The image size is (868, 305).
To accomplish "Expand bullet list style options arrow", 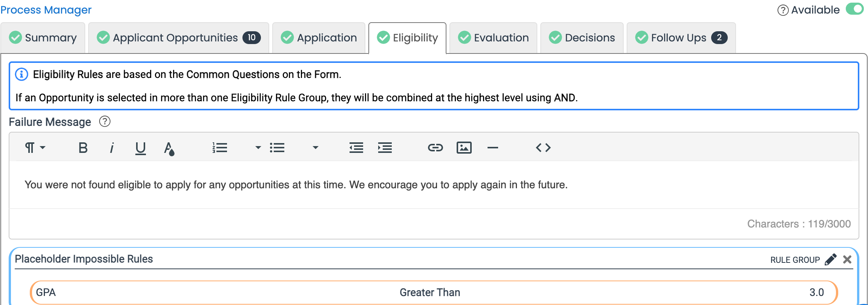I will coord(316,148).
